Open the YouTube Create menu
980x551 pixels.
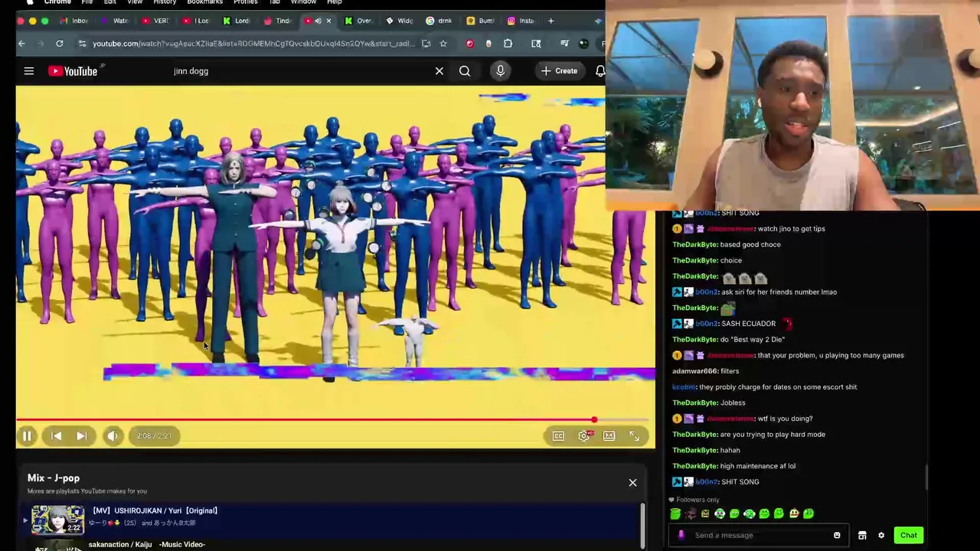pos(559,71)
